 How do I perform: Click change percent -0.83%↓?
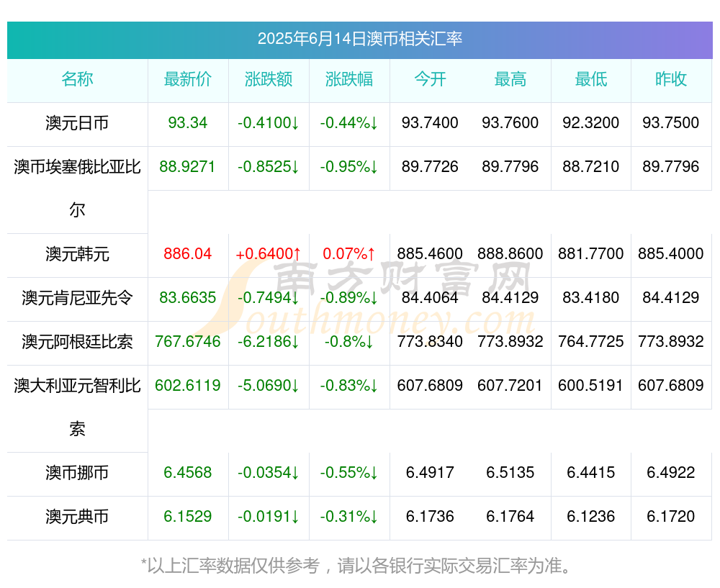coord(349,385)
